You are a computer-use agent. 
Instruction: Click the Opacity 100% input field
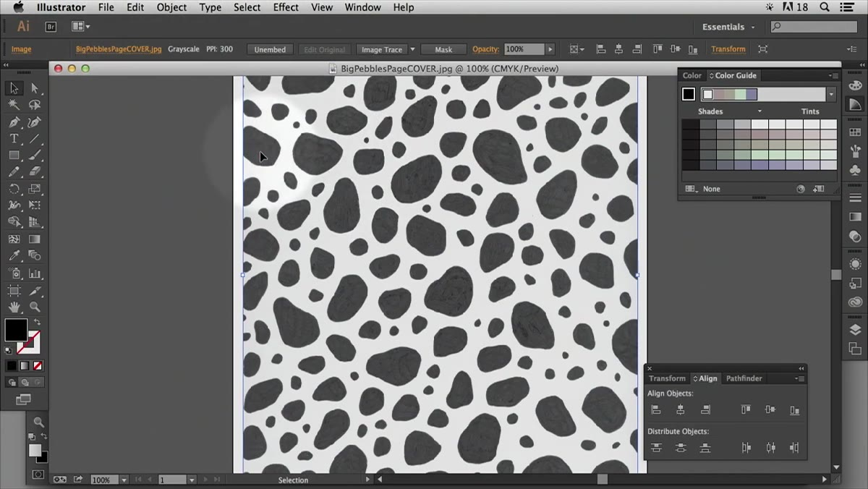pyautogui.click(x=524, y=49)
